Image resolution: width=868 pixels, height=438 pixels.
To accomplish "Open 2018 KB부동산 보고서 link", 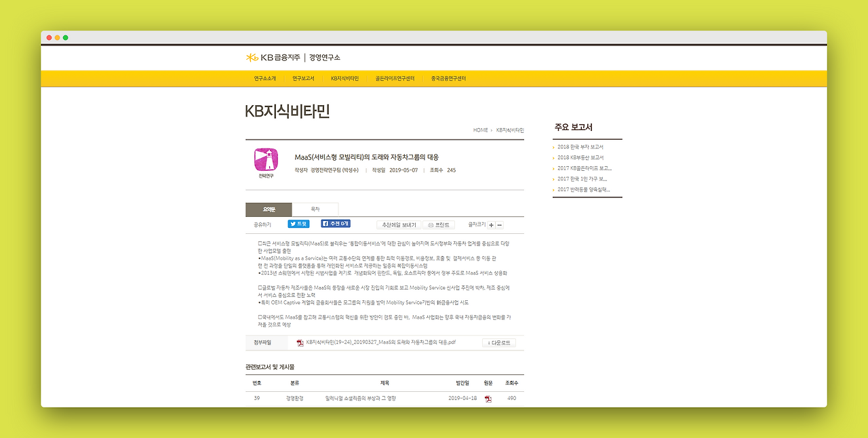I will [580, 157].
